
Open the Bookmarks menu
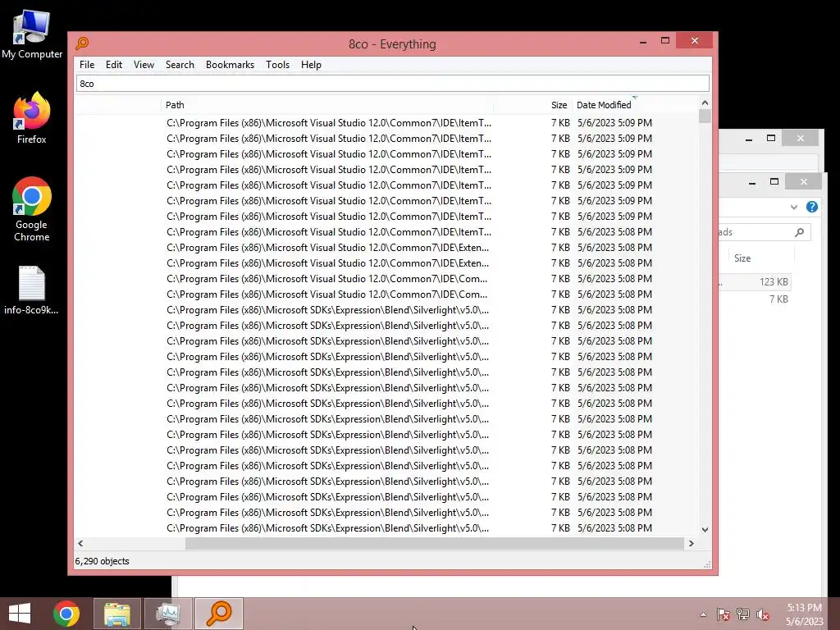tap(230, 64)
